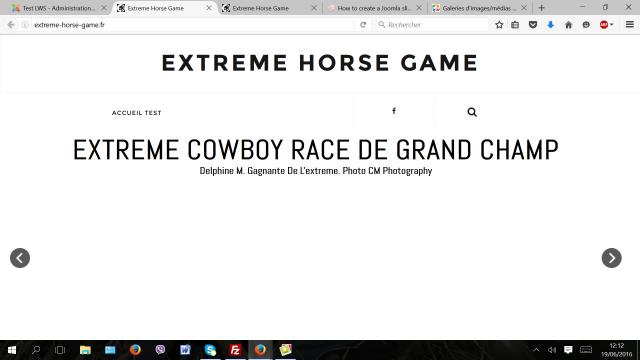
Task: Open the downloads arrow icon
Action: (x=550, y=25)
